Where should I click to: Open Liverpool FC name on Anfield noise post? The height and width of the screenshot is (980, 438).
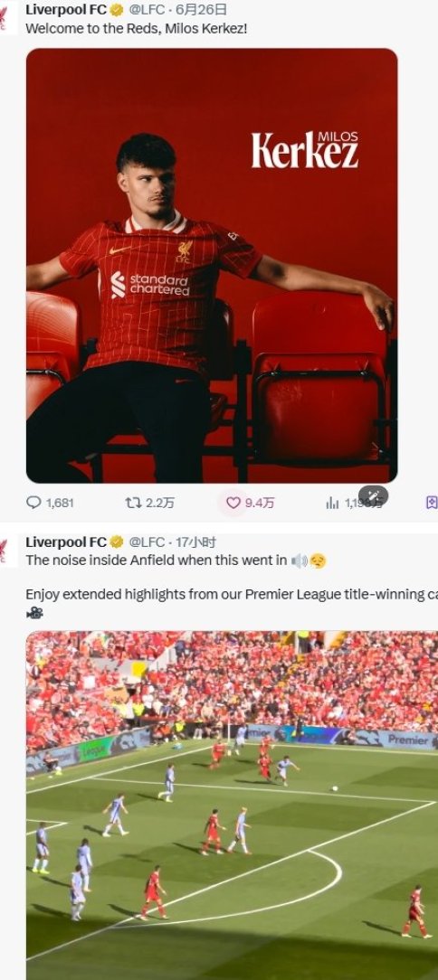point(66,542)
